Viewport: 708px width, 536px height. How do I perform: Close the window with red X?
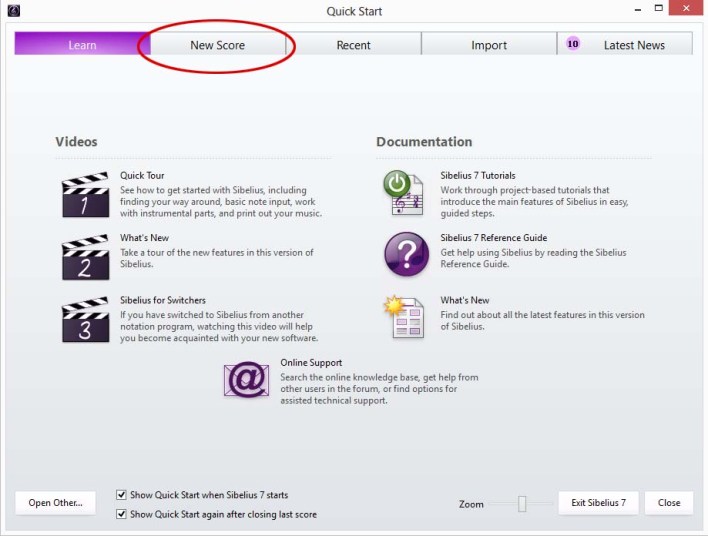(x=686, y=8)
